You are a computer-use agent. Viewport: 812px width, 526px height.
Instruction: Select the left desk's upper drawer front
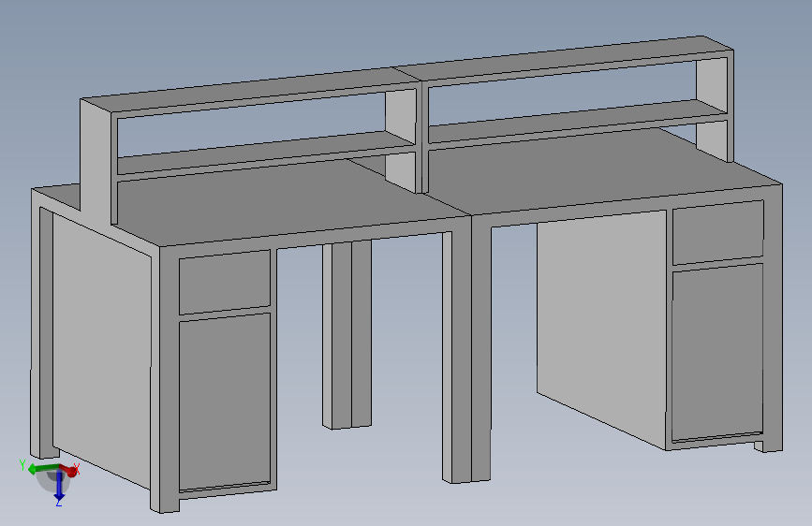click(x=224, y=282)
